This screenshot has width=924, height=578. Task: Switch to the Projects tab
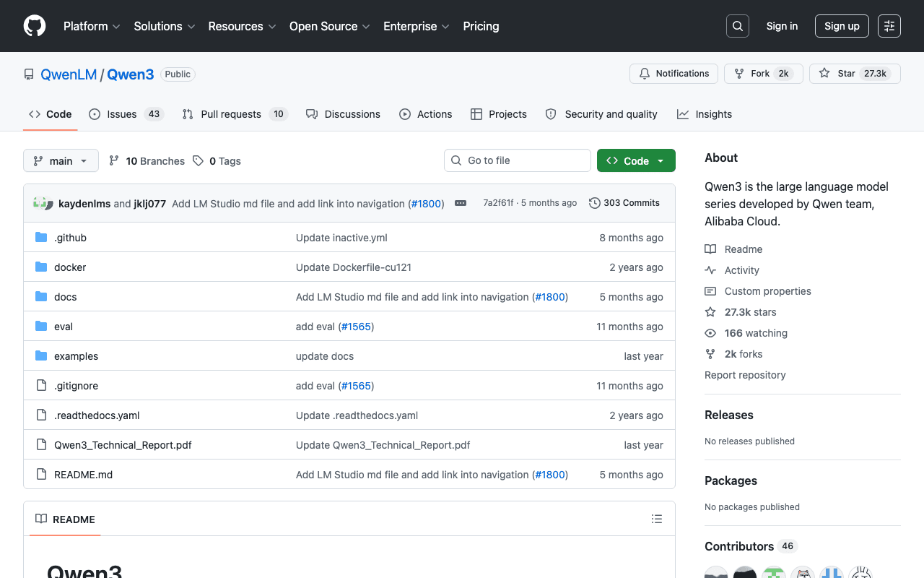point(499,114)
